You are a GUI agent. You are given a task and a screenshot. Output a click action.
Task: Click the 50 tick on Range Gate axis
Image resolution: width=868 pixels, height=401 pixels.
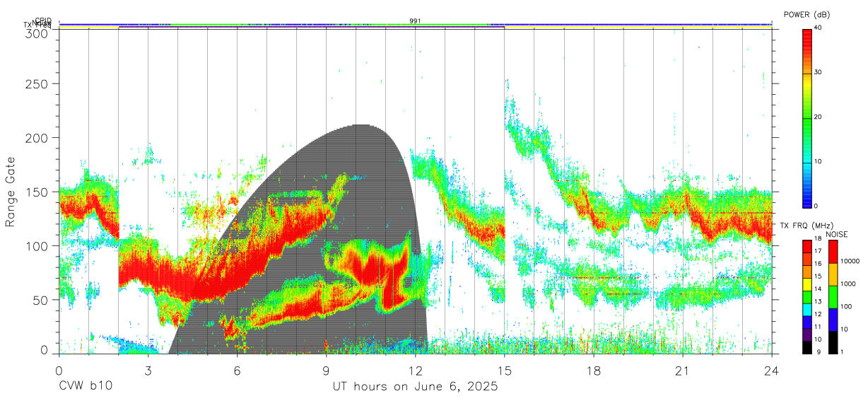(x=42, y=300)
